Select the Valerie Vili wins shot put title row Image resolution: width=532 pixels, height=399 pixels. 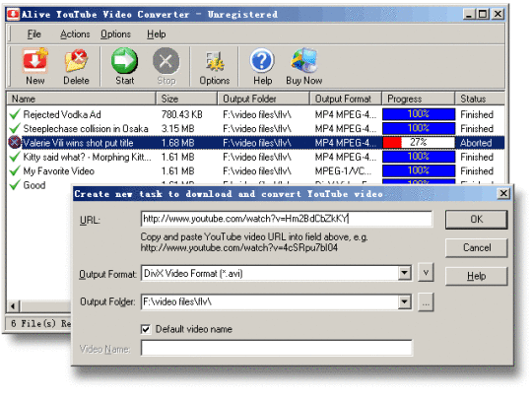pyautogui.click(x=78, y=143)
